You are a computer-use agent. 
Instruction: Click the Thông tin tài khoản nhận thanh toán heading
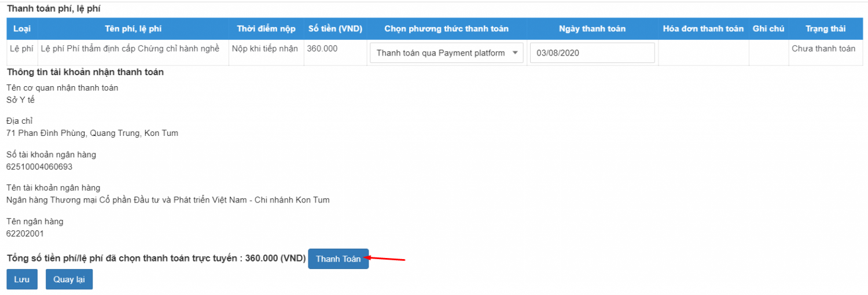tap(85, 72)
